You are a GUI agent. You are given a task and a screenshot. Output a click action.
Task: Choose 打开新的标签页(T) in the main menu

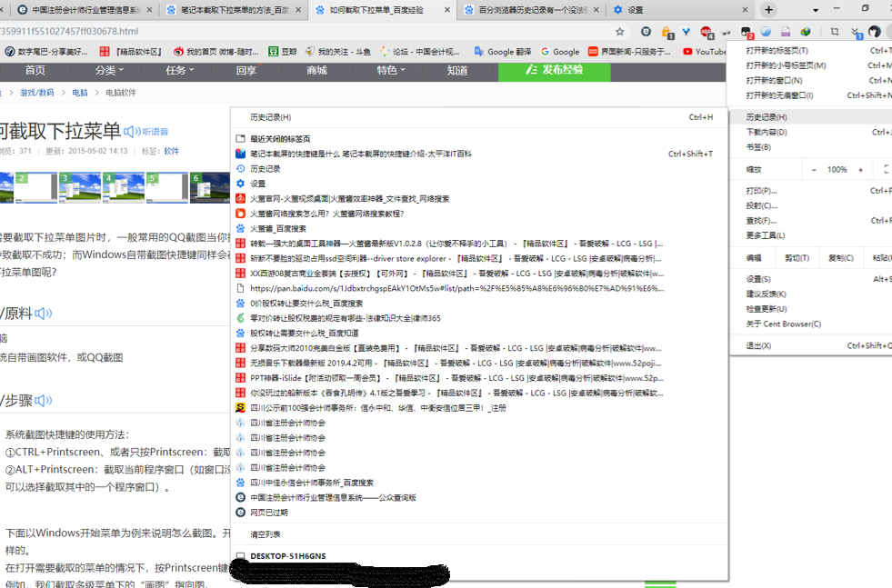point(811,51)
